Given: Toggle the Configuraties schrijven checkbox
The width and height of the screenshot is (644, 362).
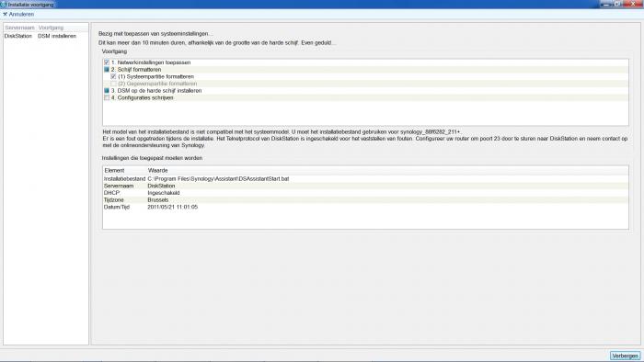Looking at the screenshot, I should tap(107, 97).
